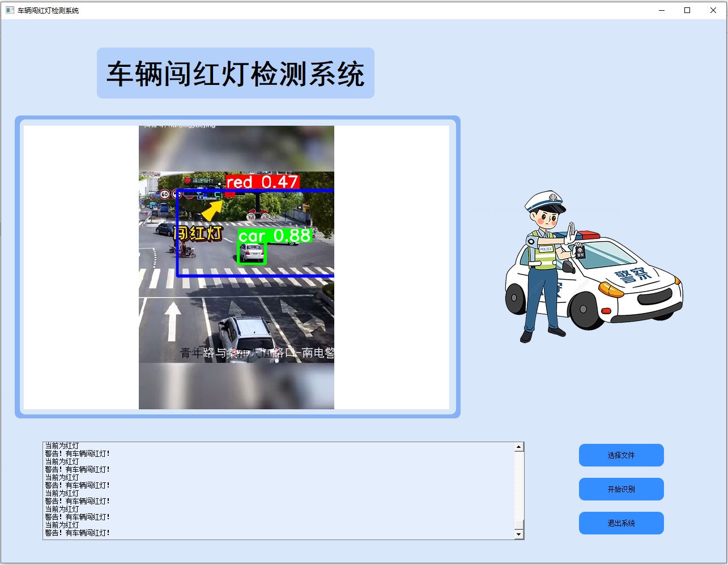Click the 选择文件 button
The width and height of the screenshot is (728, 565).
pyautogui.click(x=621, y=455)
